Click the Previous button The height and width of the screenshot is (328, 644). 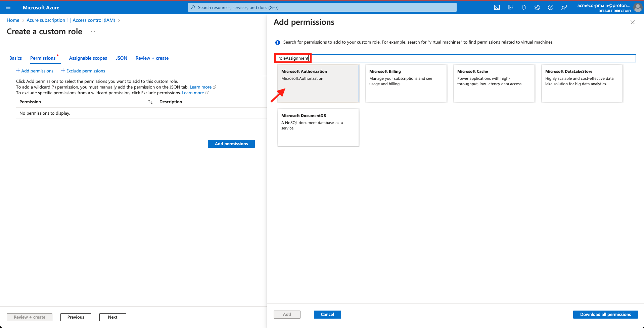76,317
